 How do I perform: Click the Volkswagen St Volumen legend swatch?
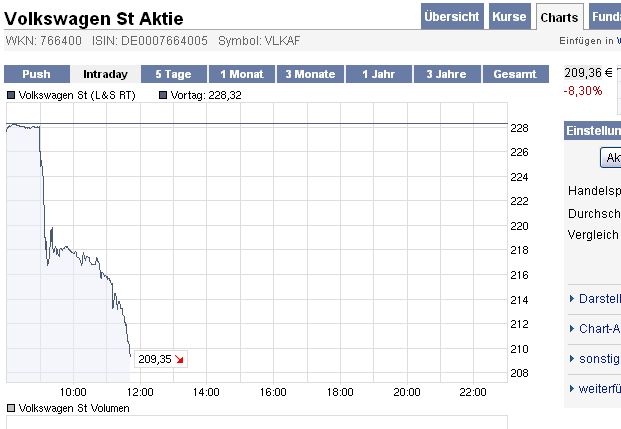pos(11,408)
